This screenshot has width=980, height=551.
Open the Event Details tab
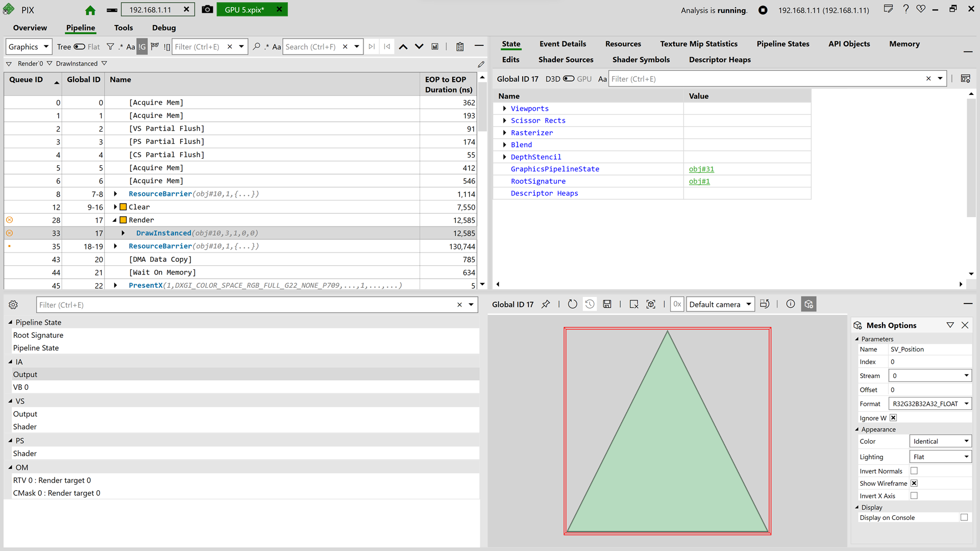[x=562, y=44]
